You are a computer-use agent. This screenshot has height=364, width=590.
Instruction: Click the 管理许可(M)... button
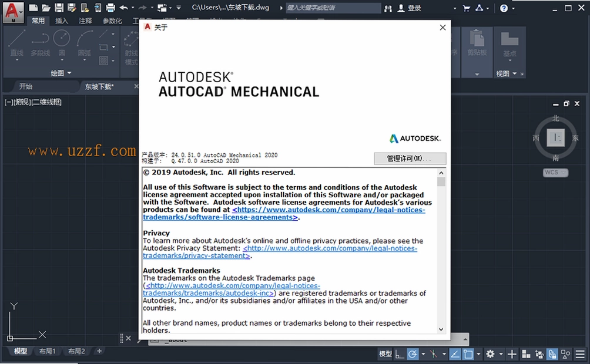[410, 159]
